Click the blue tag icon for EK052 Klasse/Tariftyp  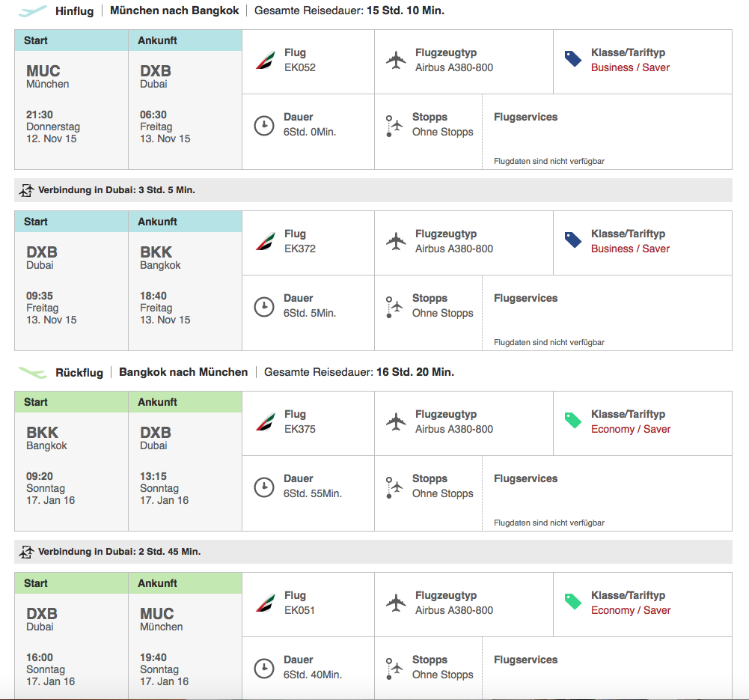coord(572,59)
